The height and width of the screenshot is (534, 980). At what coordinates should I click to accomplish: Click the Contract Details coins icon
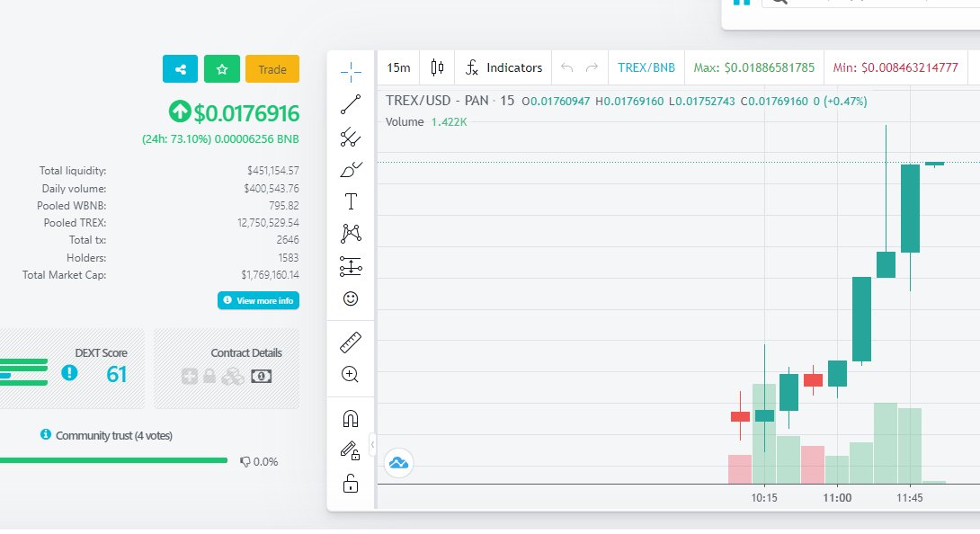click(x=233, y=376)
